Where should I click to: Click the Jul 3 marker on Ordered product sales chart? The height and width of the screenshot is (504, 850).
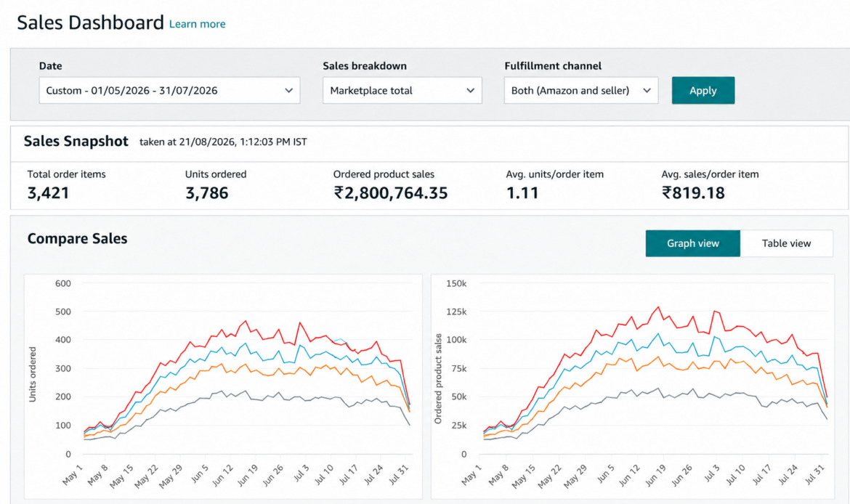pos(711,473)
